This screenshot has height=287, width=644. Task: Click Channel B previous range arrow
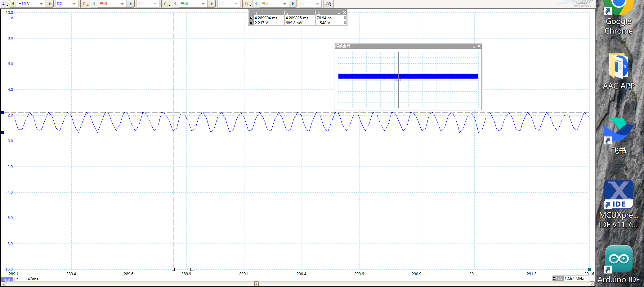tap(94, 4)
